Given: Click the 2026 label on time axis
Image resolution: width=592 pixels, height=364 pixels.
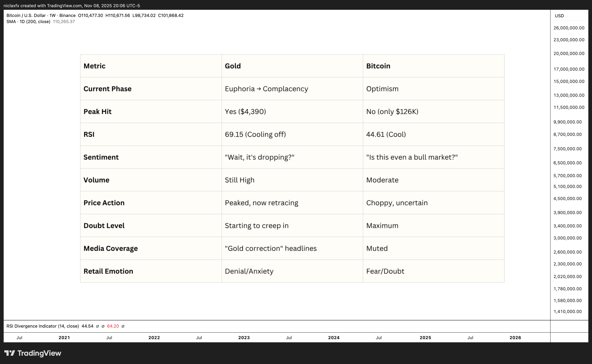Looking at the screenshot, I should click(515, 338).
